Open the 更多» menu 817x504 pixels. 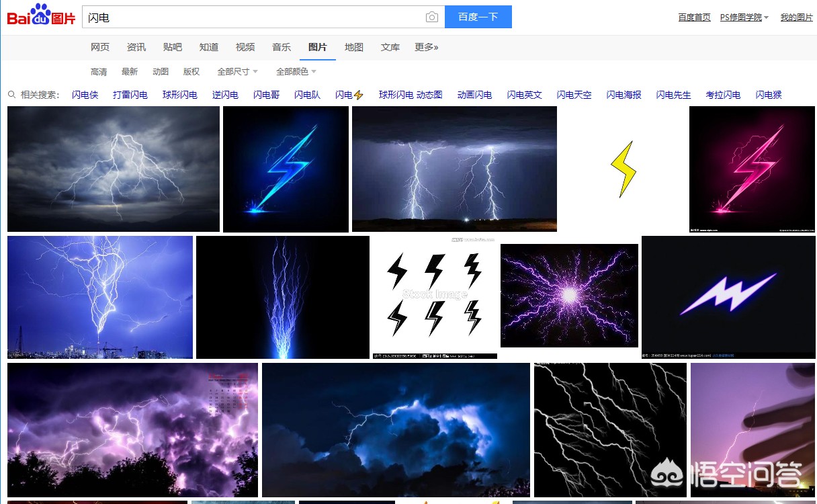click(x=427, y=47)
